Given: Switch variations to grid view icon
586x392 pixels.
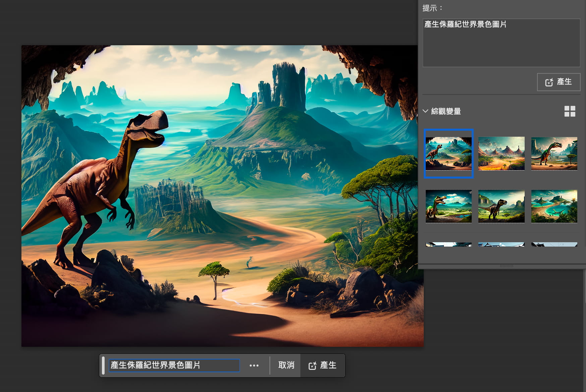Looking at the screenshot, I should pyautogui.click(x=570, y=111).
